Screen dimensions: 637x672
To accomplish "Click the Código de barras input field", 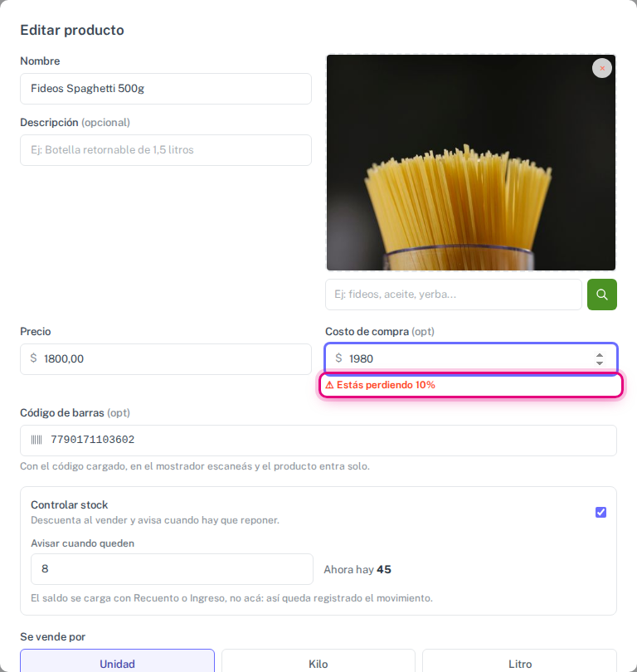I will [318, 441].
